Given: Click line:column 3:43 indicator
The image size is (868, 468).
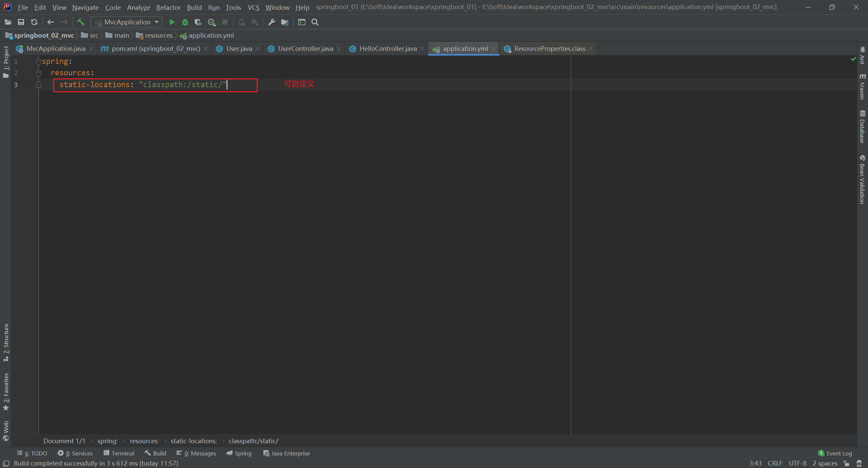Looking at the screenshot, I should [x=755, y=463].
